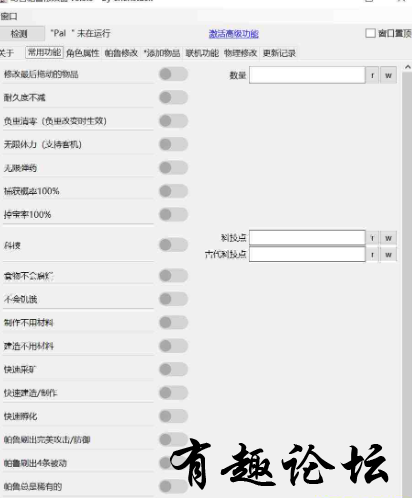
Task: Enable 耐久度不减 switch
Action: 173,97
